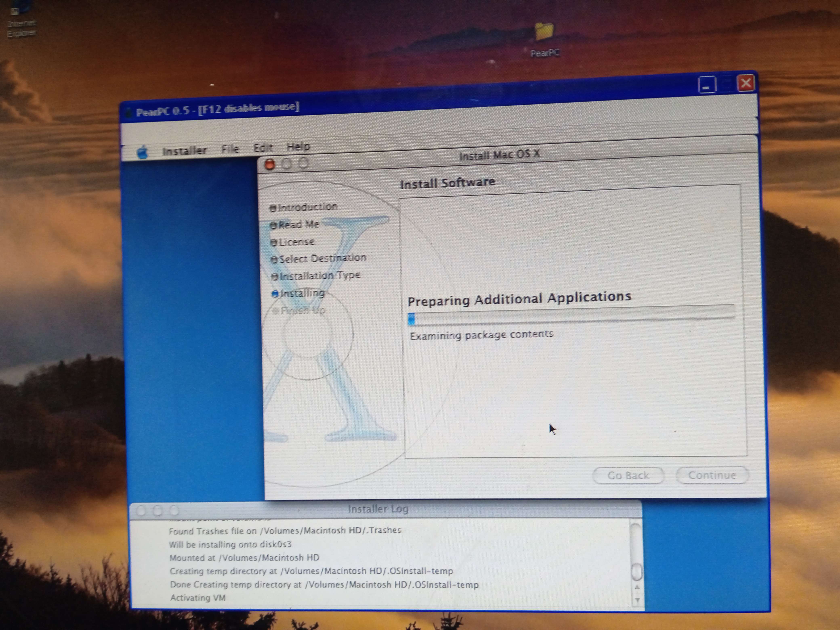Screen dimensions: 840x630
Task: Open the Apple menu
Action: pyautogui.click(x=142, y=152)
